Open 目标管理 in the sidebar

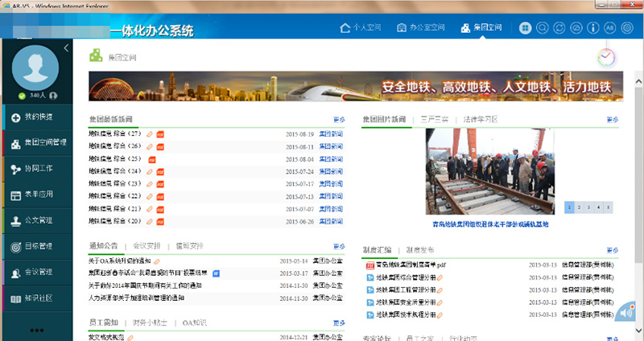point(37,247)
